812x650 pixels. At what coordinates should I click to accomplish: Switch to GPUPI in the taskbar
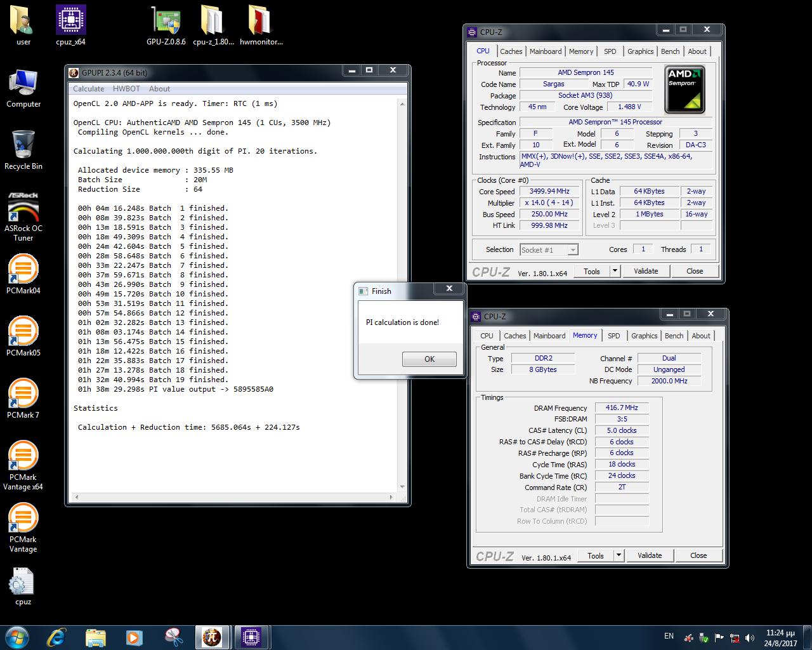[213, 637]
